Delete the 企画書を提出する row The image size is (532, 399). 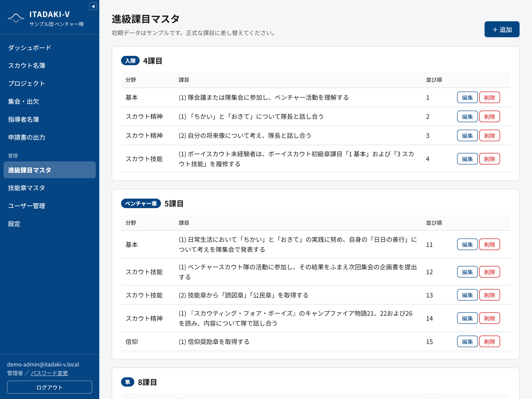(489, 272)
